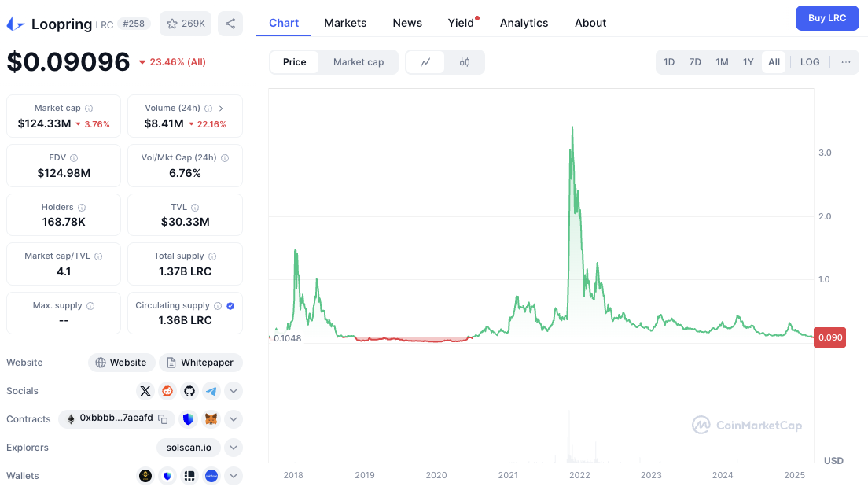The image size is (868, 494).
Task: Click the 23.46% (All) change text
Action: pyautogui.click(x=178, y=62)
